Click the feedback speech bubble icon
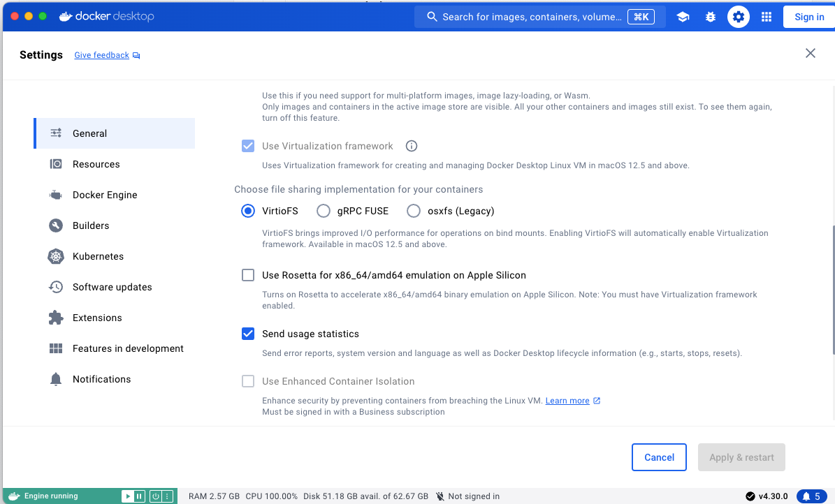The height and width of the screenshot is (504, 835). tap(136, 55)
